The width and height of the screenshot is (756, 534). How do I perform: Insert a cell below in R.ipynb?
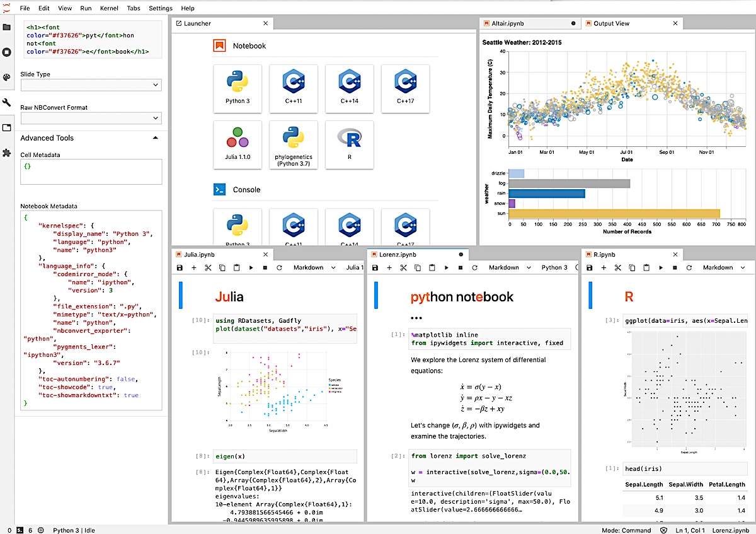pos(604,267)
